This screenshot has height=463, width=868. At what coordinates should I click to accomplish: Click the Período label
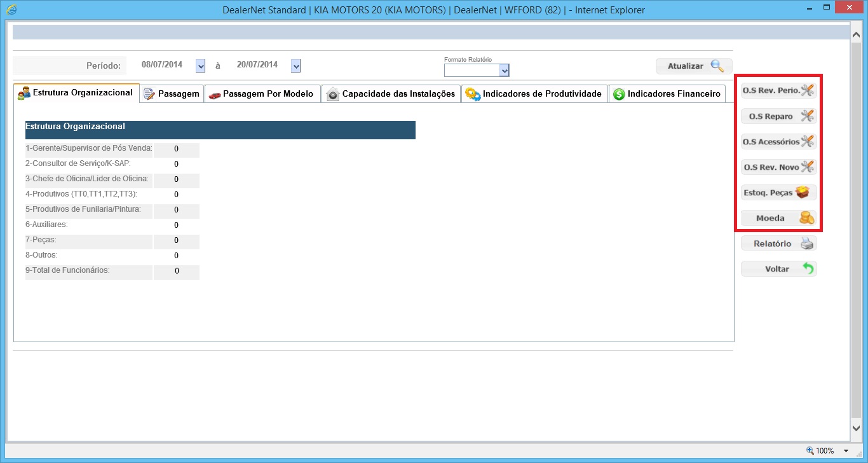(104, 66)
